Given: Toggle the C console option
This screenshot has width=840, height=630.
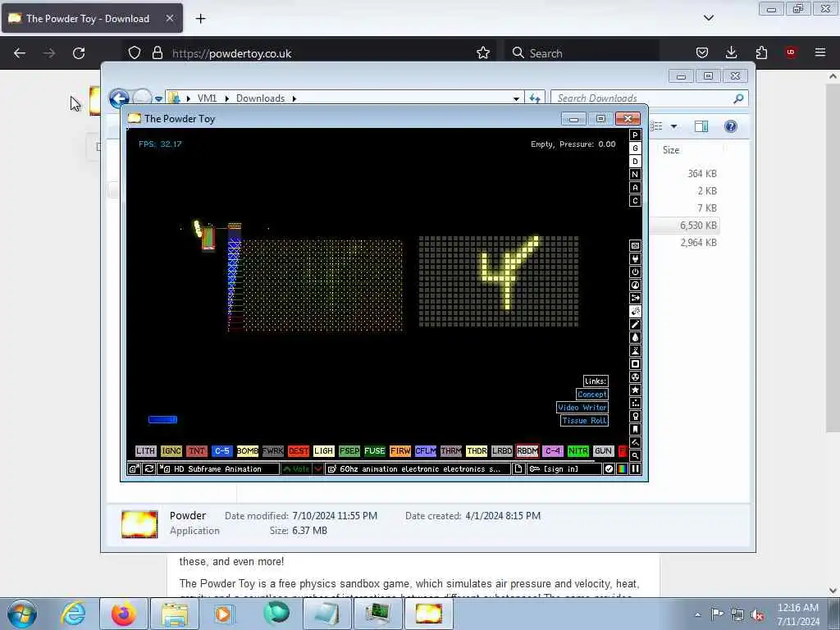Looking at the screenshot, I should point(635,200).
